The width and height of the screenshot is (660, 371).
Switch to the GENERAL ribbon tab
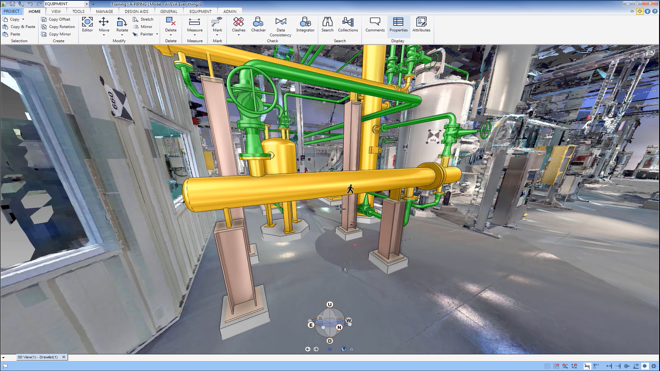coord(169,11)
